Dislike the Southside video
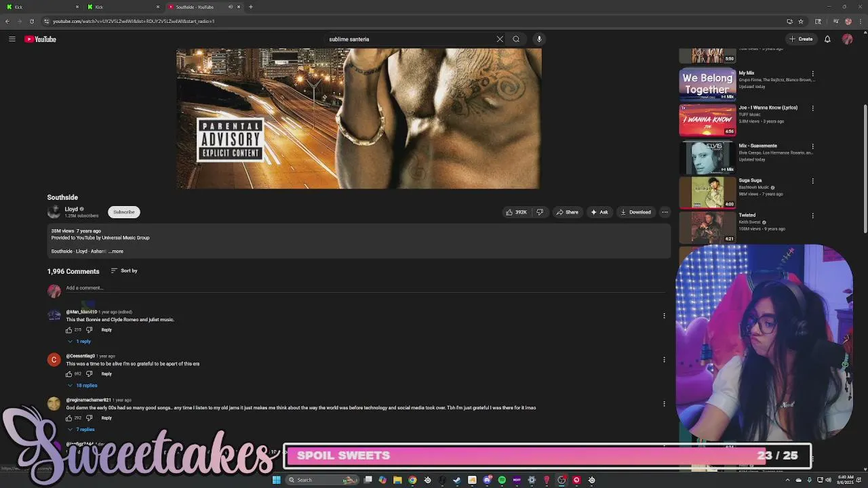This screenshot has height=488, width=868. pyautogui.click(x=540, y=212)
